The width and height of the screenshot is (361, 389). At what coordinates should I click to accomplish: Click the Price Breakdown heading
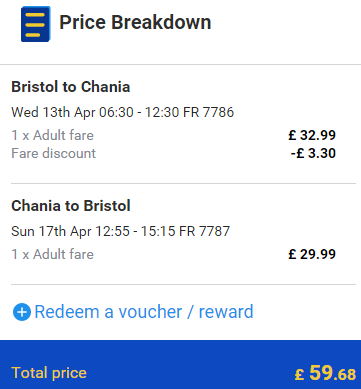[135, 23]
